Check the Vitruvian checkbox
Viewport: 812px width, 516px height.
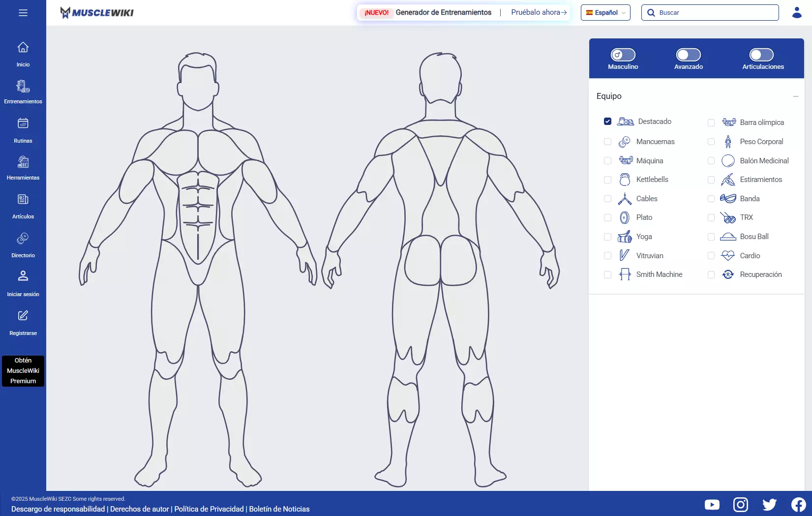[608, 256]
